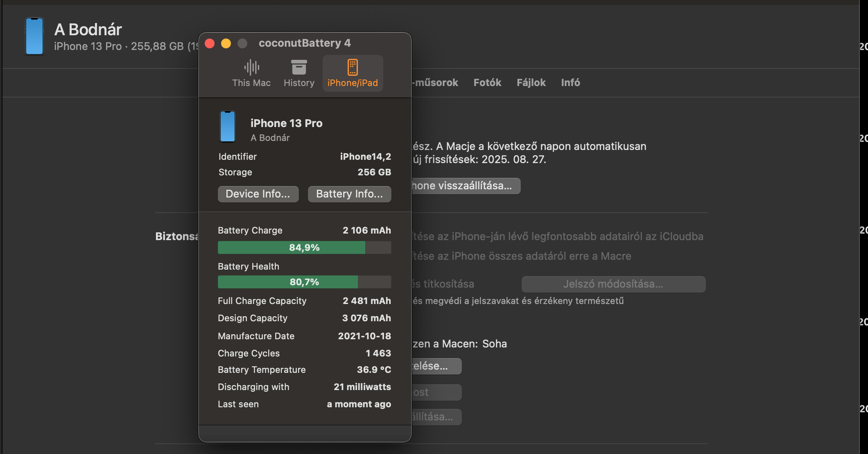Image resolution: width=868 pixels, height=454 pixels.
Task: Minimize coconutBattery using the yellow button
Action: click(x=226, y=43)
